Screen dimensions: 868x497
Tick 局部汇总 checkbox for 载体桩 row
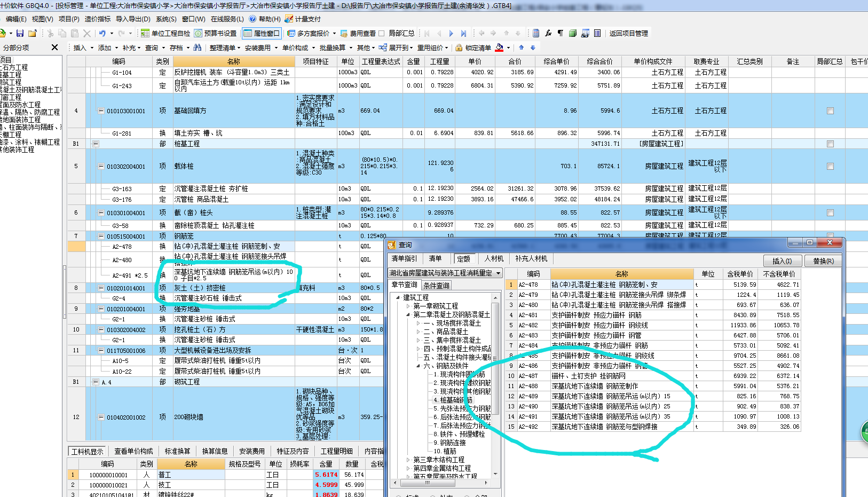click(830, 167)
